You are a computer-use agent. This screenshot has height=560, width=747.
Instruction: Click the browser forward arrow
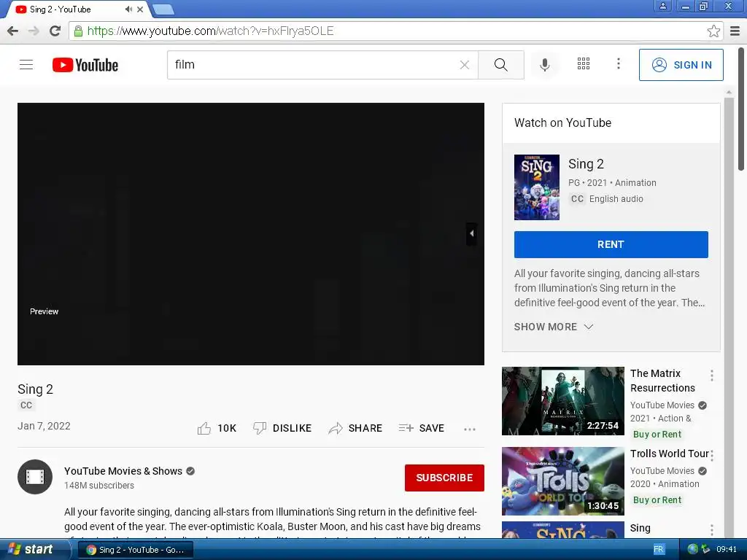[x=34, y=31]
